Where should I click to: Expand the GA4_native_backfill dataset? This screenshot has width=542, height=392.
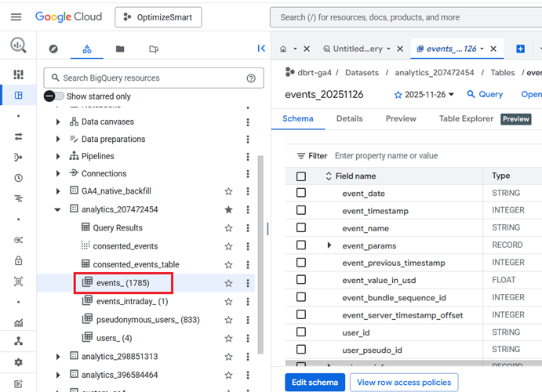coord(58,191)
